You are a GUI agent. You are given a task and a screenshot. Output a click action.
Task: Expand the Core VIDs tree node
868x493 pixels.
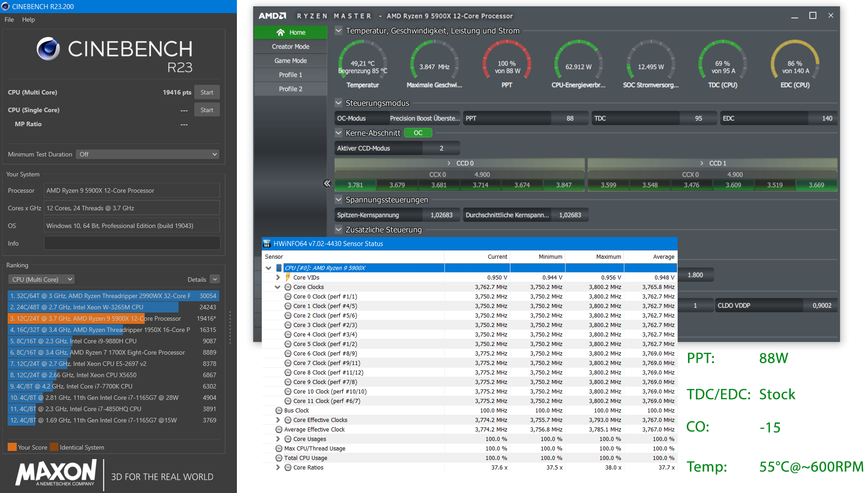click(278, 277)
